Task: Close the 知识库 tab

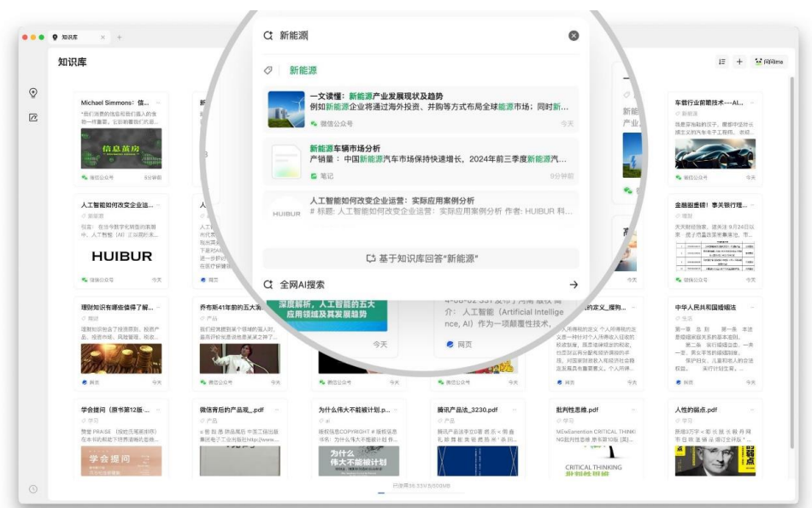Action: pyautogui.click(x=103, y=38)
